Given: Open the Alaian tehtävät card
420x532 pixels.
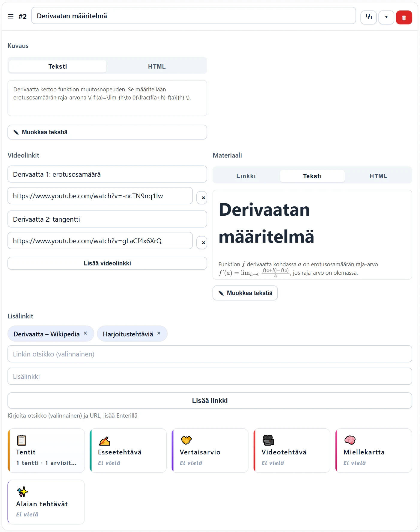Looking at the screenshot, I should click(46, 502).
